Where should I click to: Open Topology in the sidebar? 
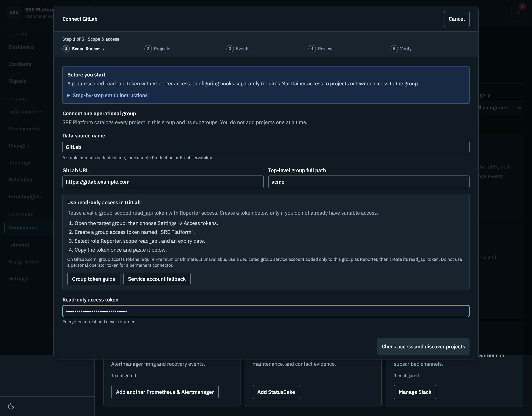coord(19,163)
